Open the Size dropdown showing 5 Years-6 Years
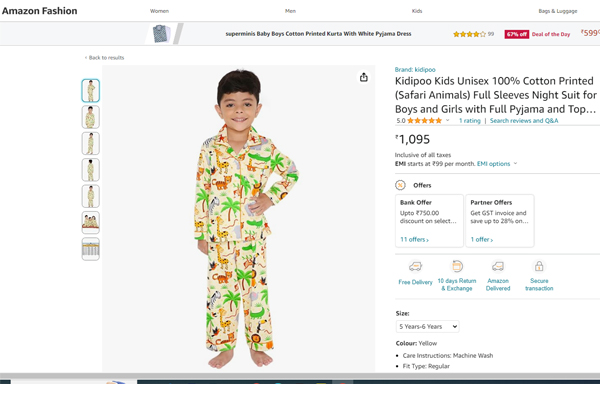600x400 pixels. 427,326
